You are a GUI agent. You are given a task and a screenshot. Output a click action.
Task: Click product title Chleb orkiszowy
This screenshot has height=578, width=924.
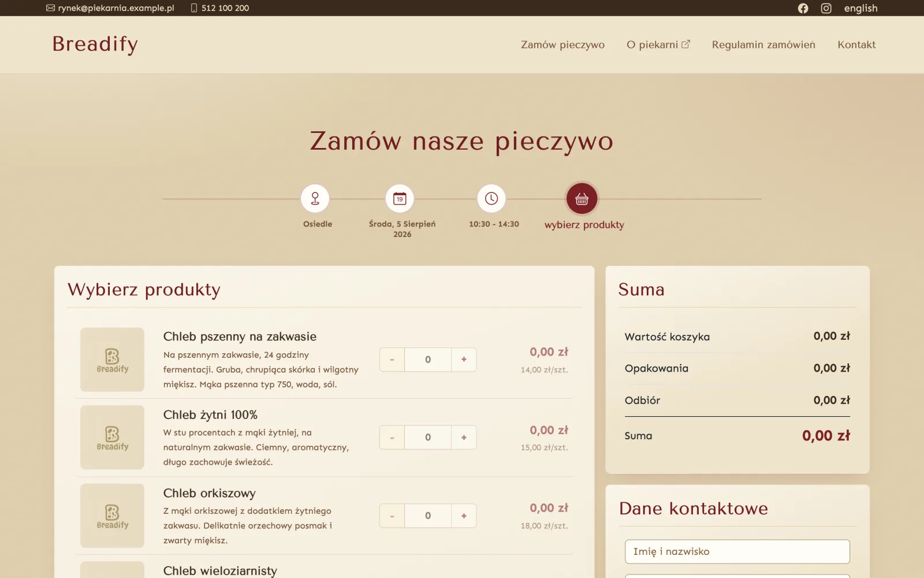tap(209, 493)
